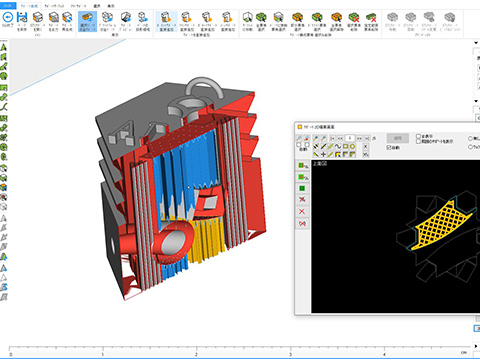Go to next page with >> arrow

coord(359,138)
